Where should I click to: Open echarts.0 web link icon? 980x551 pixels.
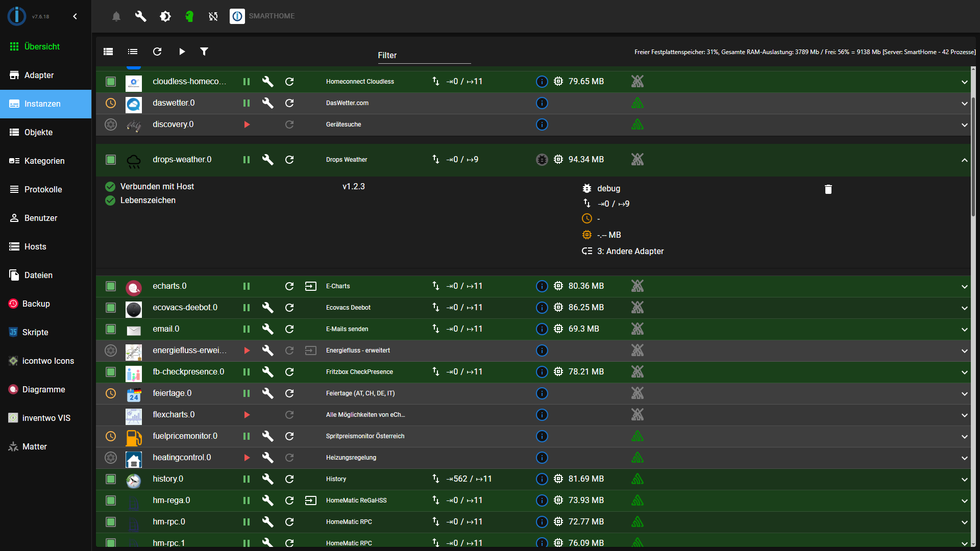[x=310, y=286]
